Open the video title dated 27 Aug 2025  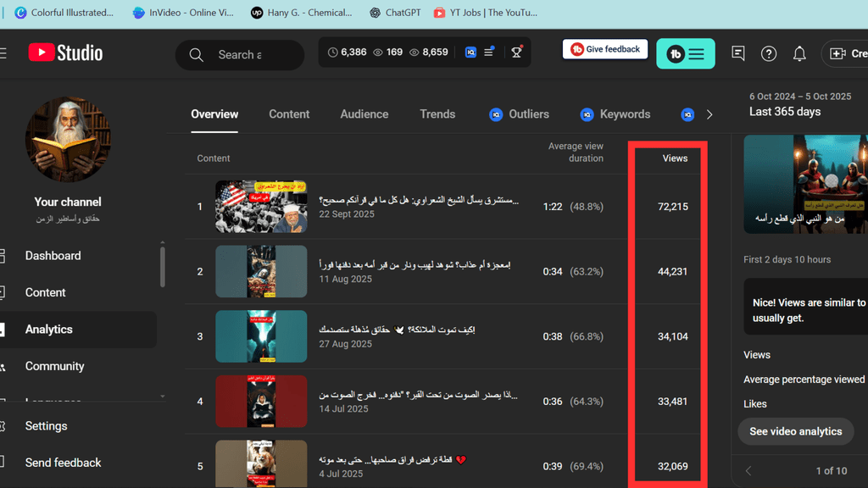[397, 330]
